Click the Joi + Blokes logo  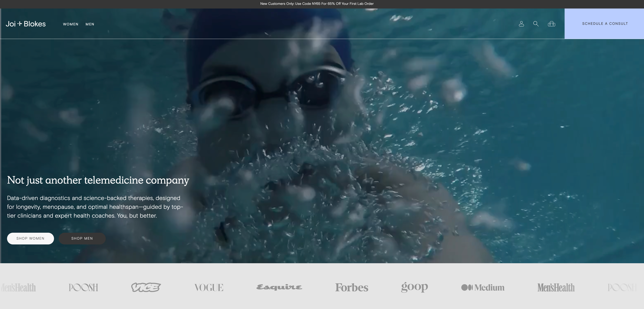(x=26, y=24)
